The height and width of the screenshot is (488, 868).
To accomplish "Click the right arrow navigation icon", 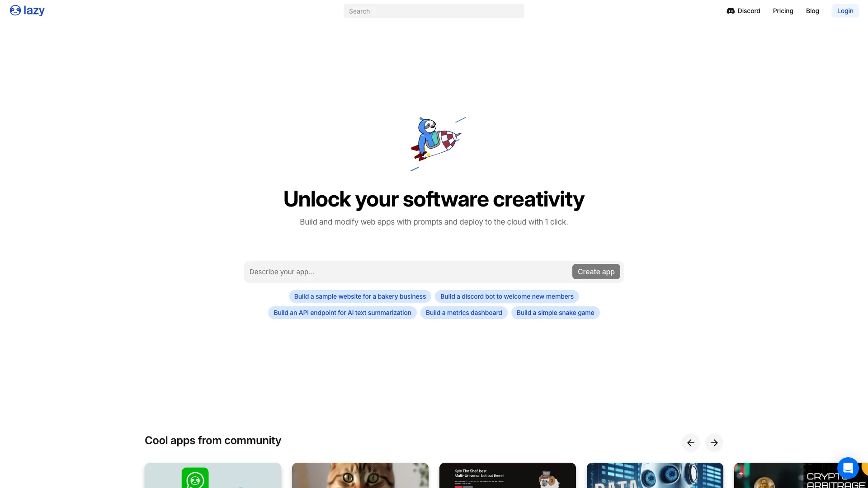I will 714,443.
